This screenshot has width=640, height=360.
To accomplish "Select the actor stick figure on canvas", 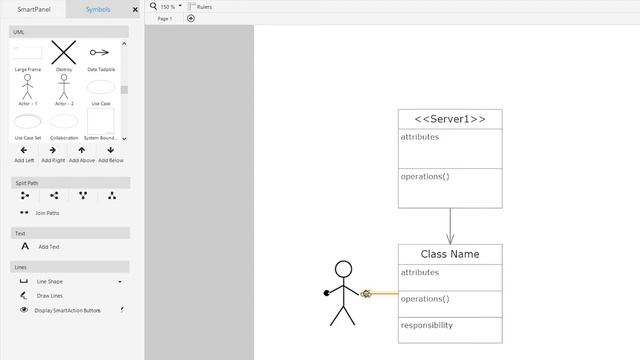I will [x=343, y=293].
